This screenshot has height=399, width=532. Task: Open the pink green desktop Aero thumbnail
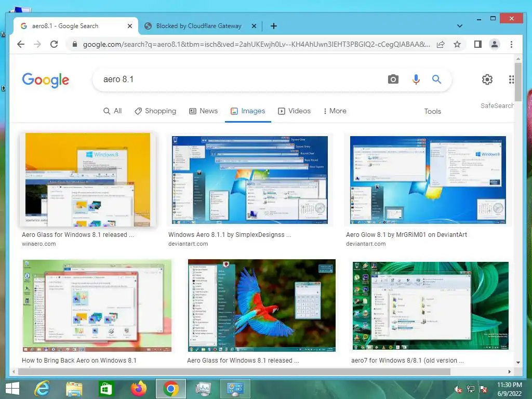pos(97,305)
